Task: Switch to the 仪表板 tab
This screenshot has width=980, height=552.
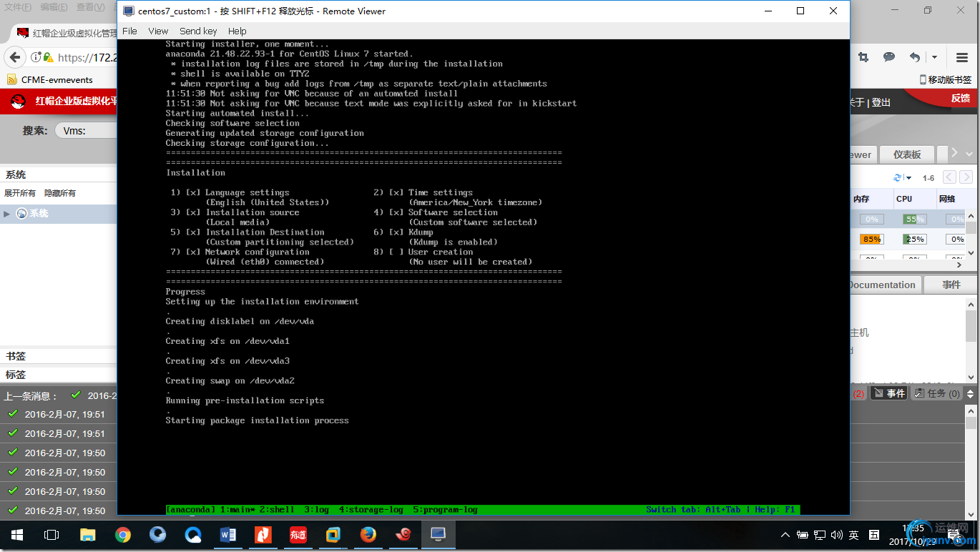Action: pyautogui.click(x=906, y=154)
